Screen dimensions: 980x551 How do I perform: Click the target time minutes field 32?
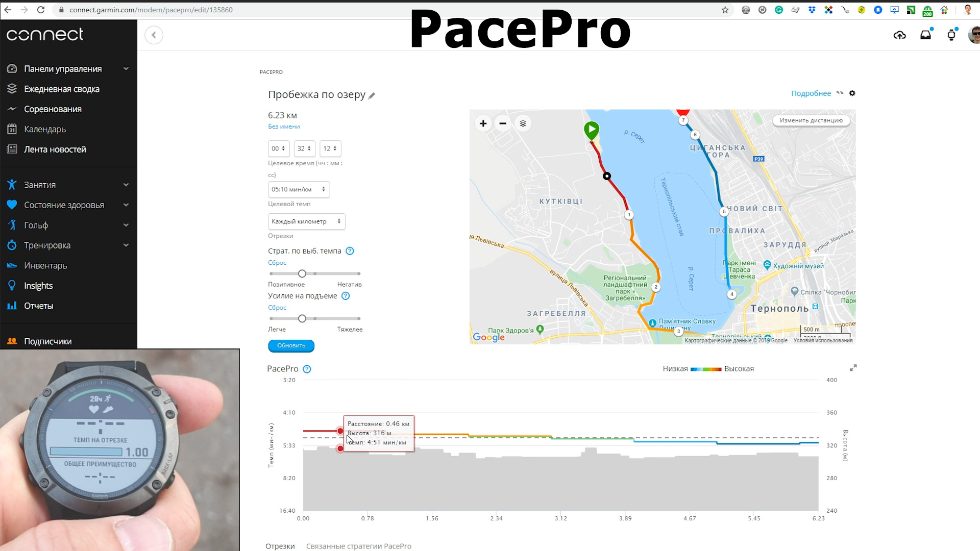click(x=304, y=148)
